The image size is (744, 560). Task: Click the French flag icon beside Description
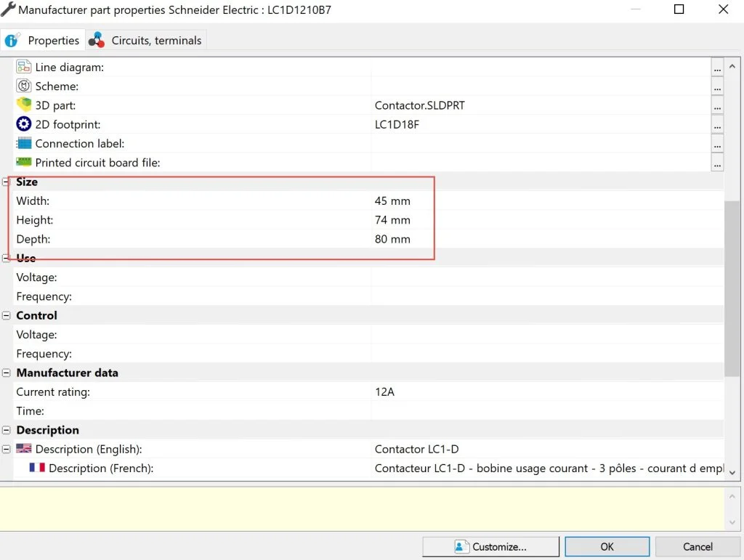(x=37, y=468)
